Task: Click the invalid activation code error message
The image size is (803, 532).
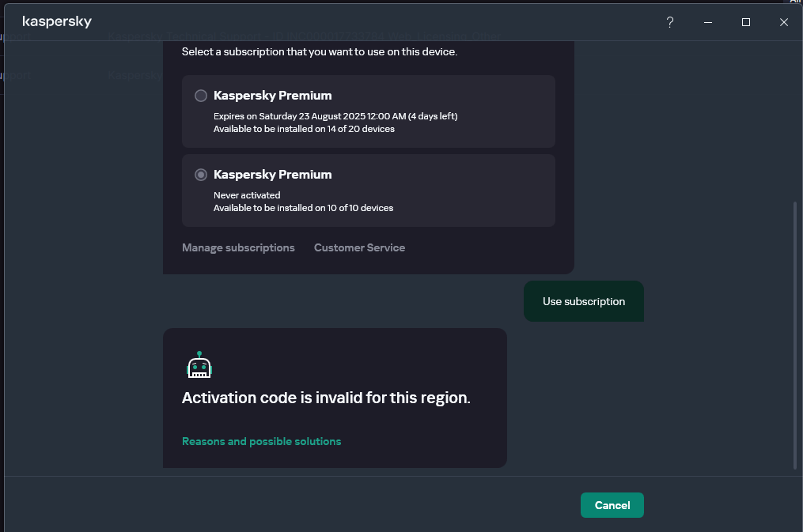Action: pos(326,398)
